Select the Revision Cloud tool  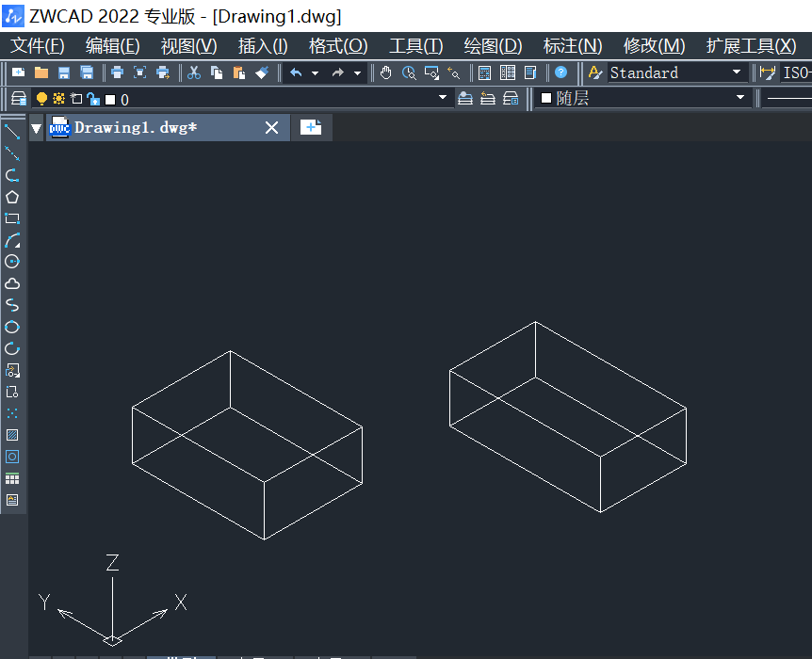coord(12,283)
